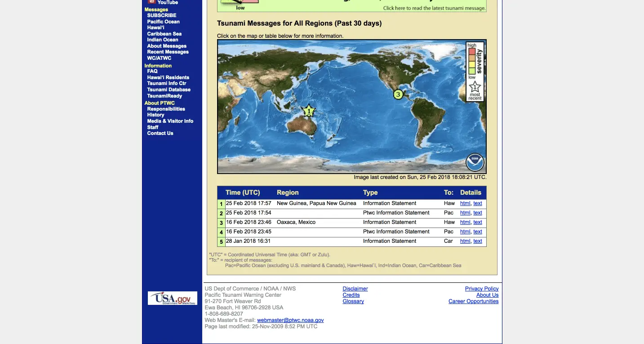This screenshot has height=344, width=644.
Task: Open the SUBSCRIBE sidebar item
Action: (x=162, y=15)
